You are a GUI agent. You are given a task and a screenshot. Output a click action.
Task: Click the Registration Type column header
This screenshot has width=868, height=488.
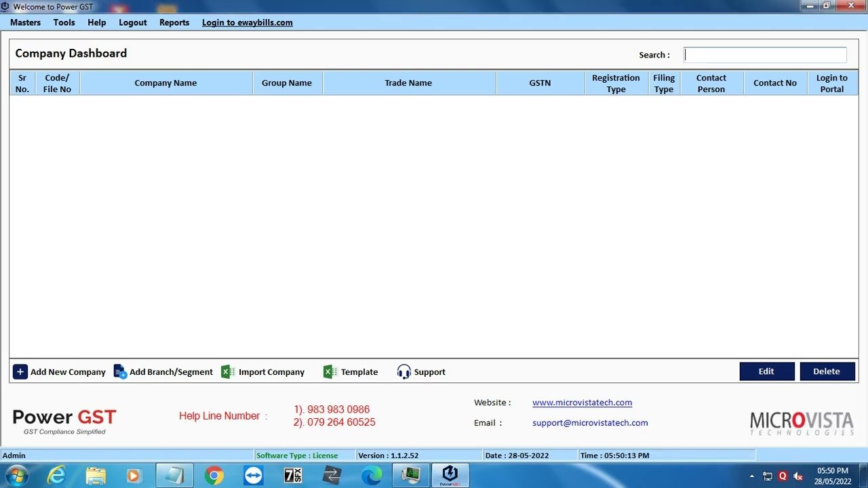point(616,83)
